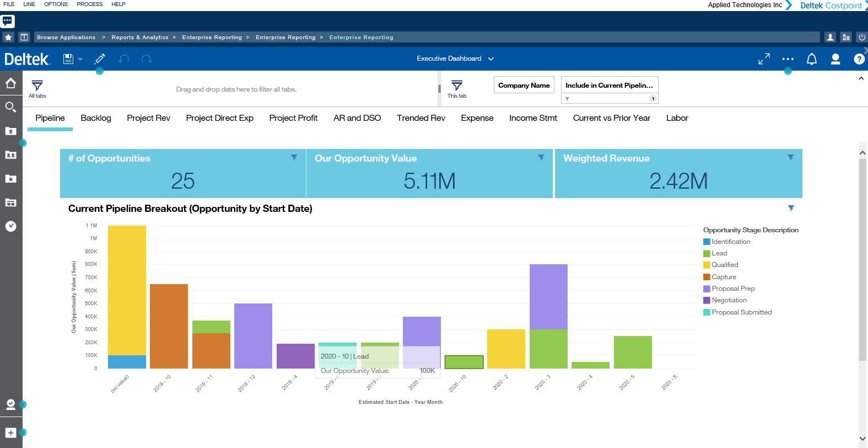868x448 pixels.
Task: Click the Company Name filter button
Action: [524, 86]
